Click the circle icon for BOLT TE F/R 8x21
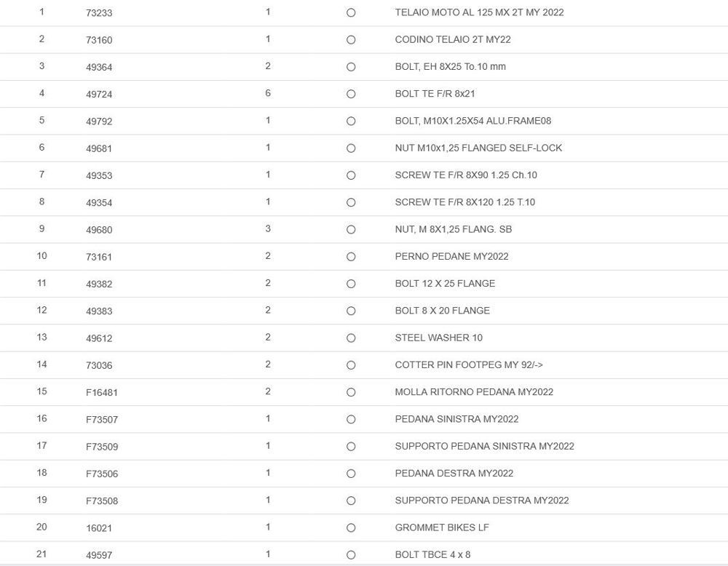 [x=351, y=94]
